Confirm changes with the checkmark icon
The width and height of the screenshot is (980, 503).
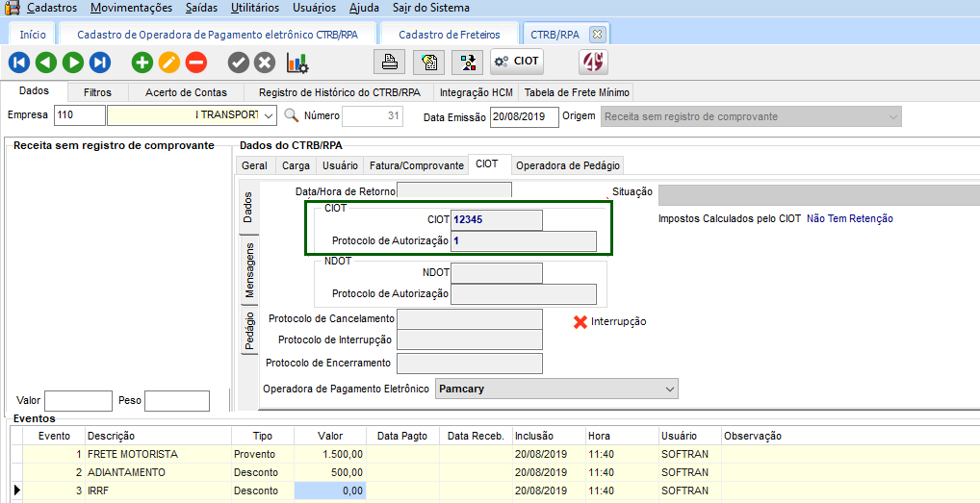pyautogui.click(x=238, y=63)
